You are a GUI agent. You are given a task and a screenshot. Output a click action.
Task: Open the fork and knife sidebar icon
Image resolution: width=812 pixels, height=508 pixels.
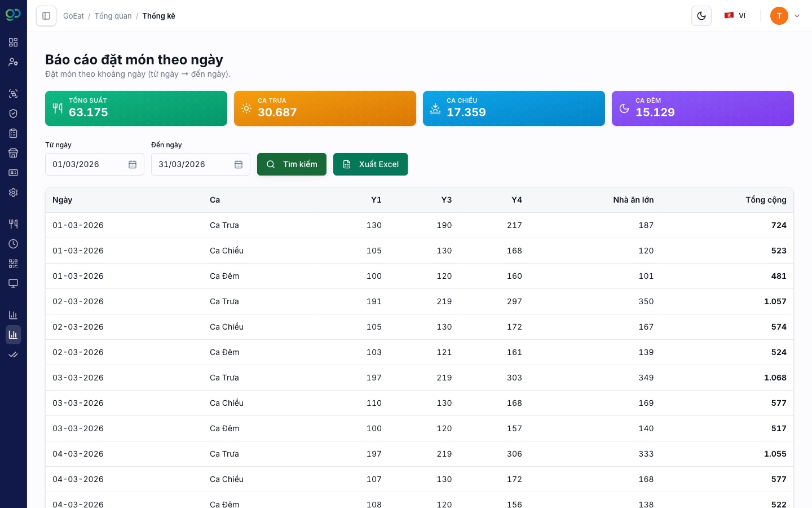pyautogui.click(x=14, y=224)
